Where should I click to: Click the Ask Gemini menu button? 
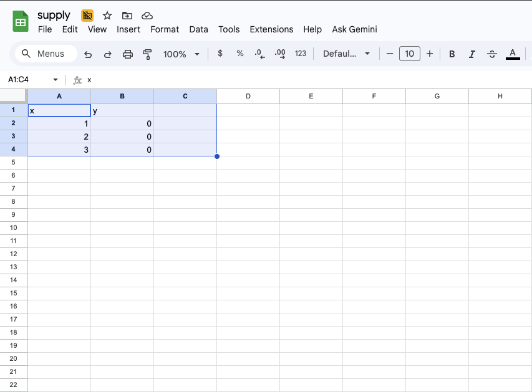[354, 29]
